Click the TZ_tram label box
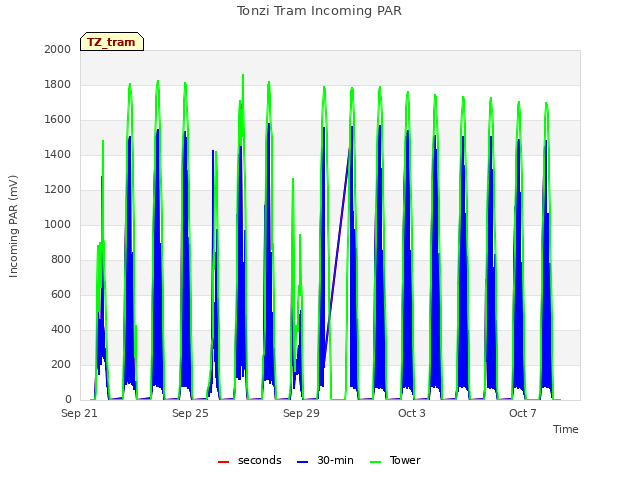Image resolution: width=640 pixels, height=480 pixels. click(x=112, y=42)
